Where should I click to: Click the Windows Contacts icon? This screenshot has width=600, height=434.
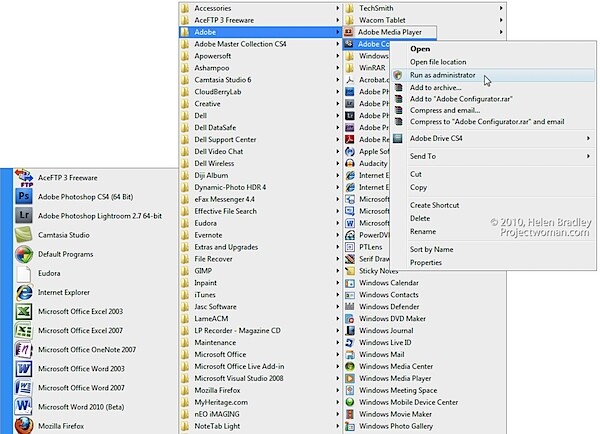[350, 295]
